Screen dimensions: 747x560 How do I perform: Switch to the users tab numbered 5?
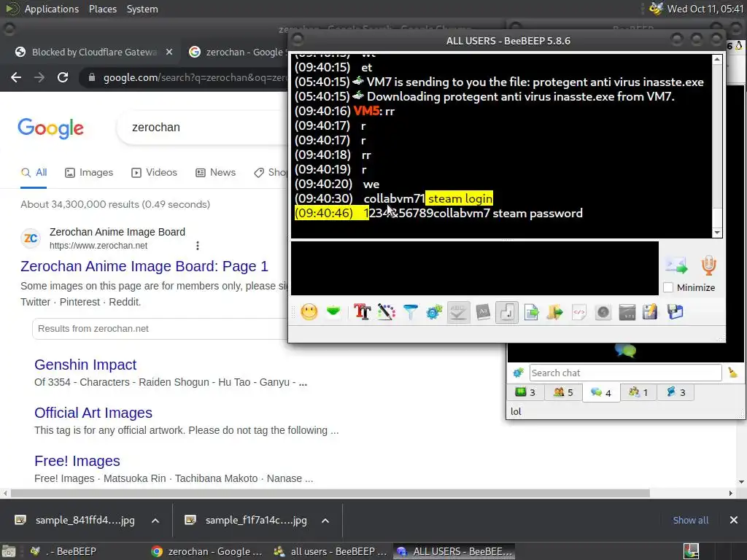point(563,392)
